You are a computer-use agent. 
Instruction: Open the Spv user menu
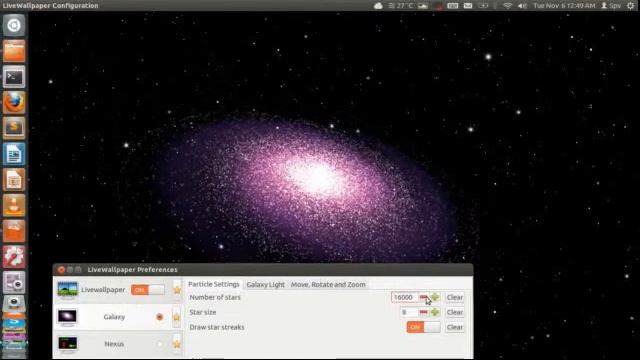(611, 6)
